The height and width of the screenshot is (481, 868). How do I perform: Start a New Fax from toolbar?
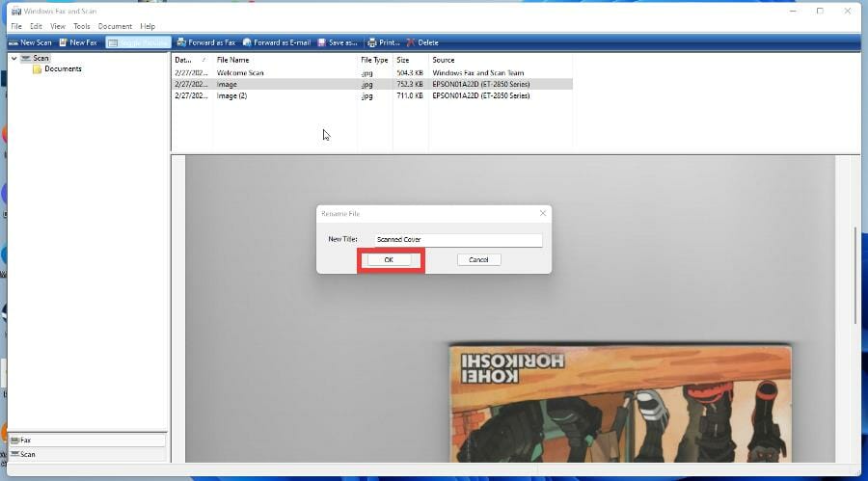(78, 42)
